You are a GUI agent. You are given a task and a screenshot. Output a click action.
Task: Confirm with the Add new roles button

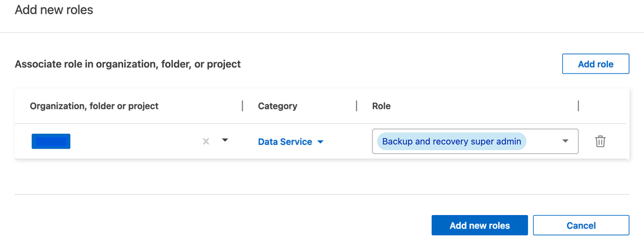[x=480, y=225]
